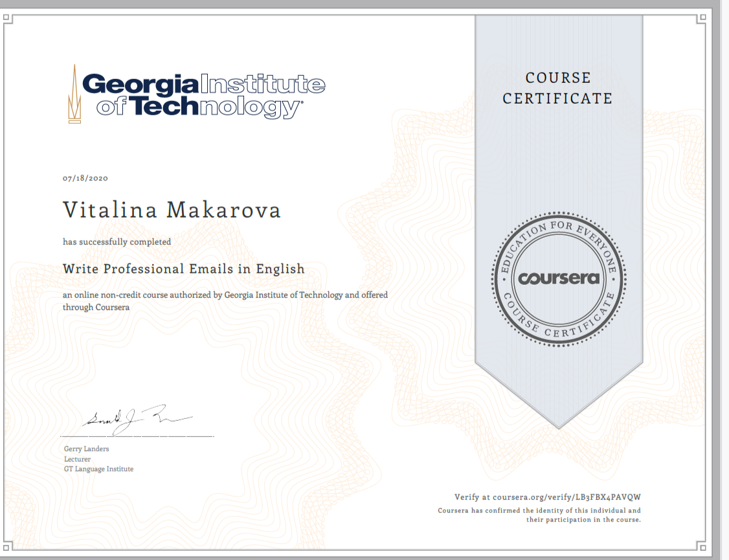Click the COURSE CERTIFICATE ribbon heading

(x=557, y=88)
